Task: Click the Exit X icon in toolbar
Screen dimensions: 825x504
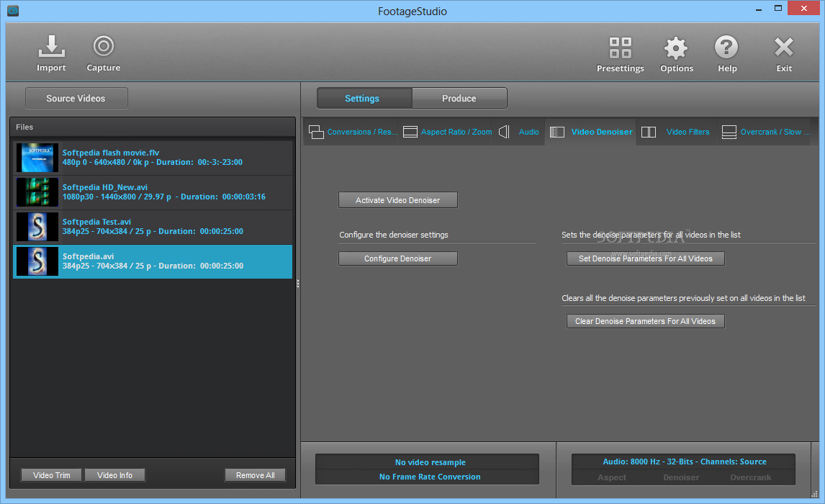Action: tap(784, 48)
